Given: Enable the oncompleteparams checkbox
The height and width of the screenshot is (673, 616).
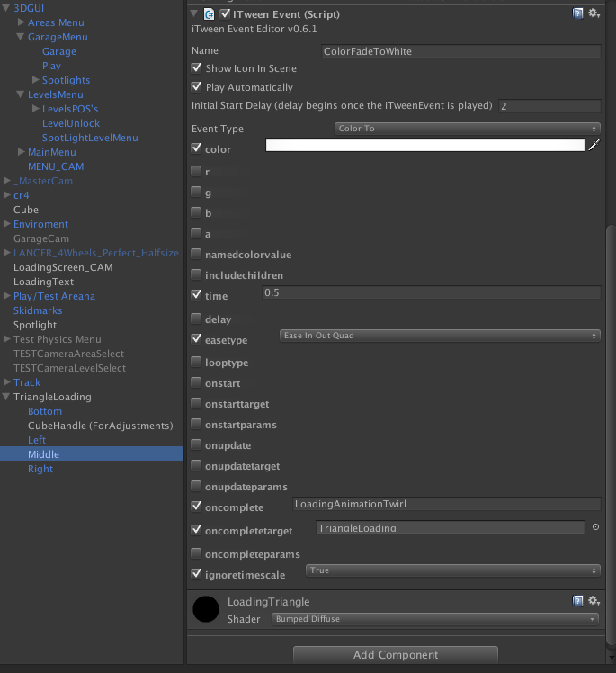Looking at the screenshot, I should point(196,553).
